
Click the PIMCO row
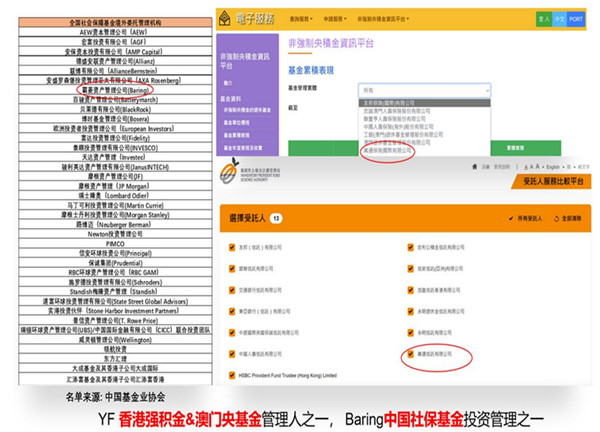coord(115,243)
